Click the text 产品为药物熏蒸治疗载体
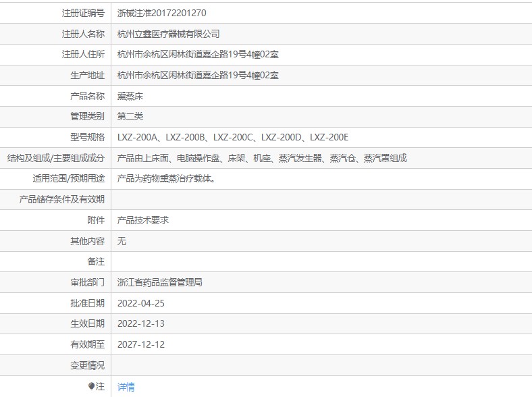The image size is (532, 397). pyautogui.click(x=166, y=178)
